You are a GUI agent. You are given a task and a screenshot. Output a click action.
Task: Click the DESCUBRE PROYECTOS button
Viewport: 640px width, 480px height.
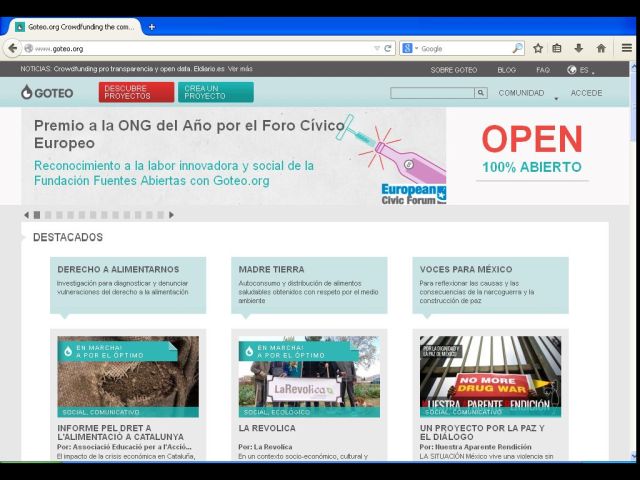[136, 92]
